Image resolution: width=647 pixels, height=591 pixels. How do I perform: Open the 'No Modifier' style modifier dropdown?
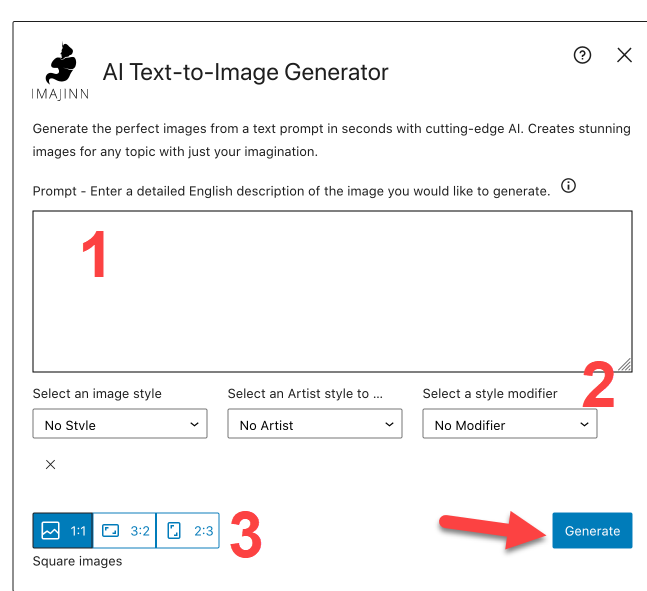tap(510, 424)
